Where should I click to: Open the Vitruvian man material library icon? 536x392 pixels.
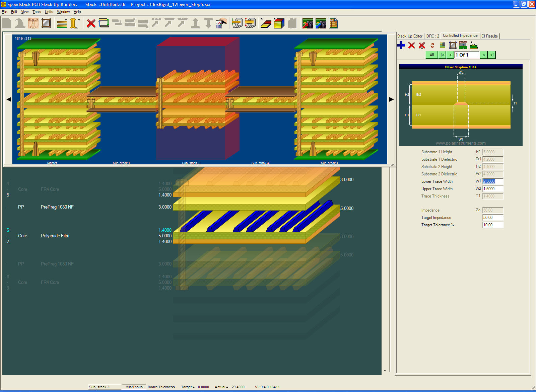point(33,23)
